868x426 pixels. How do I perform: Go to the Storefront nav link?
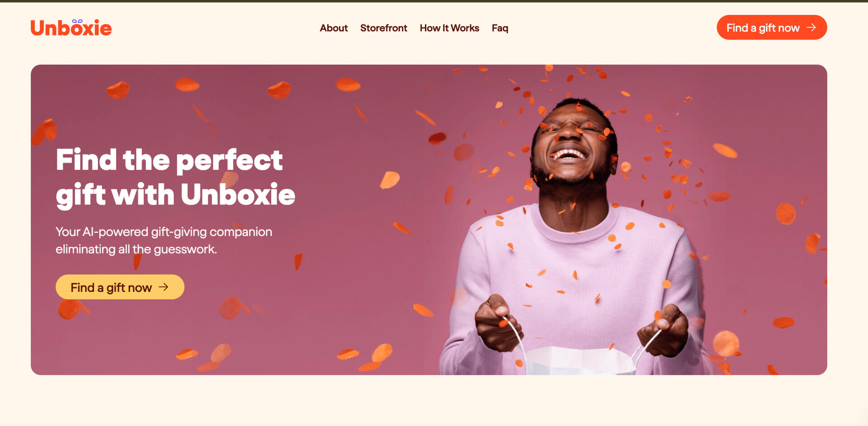(x=383, y=28)
